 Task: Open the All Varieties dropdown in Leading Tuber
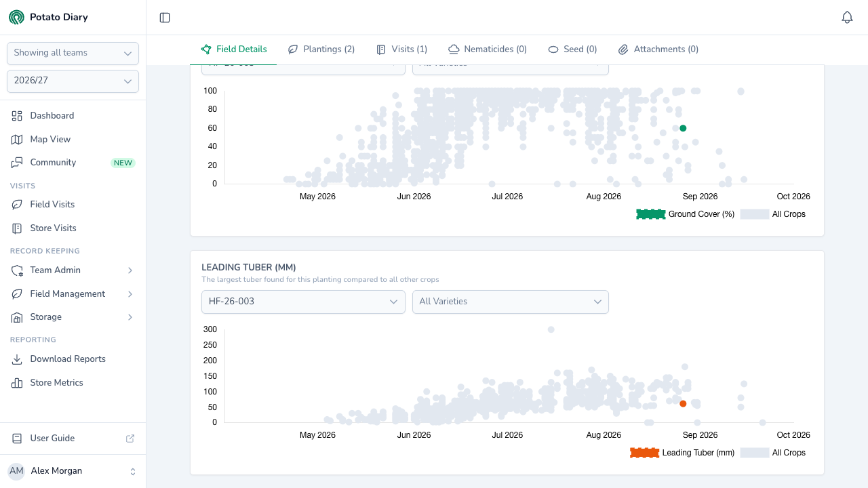click(x=511, y=302)
